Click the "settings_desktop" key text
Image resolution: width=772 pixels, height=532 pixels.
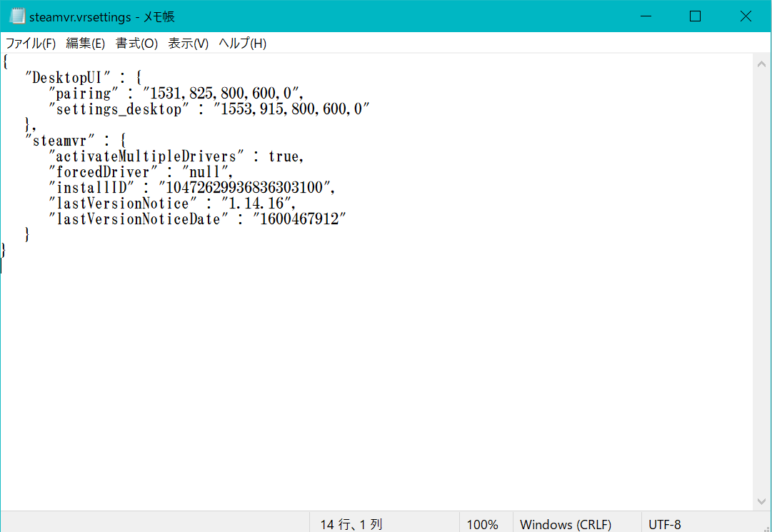tap(119, 109)
